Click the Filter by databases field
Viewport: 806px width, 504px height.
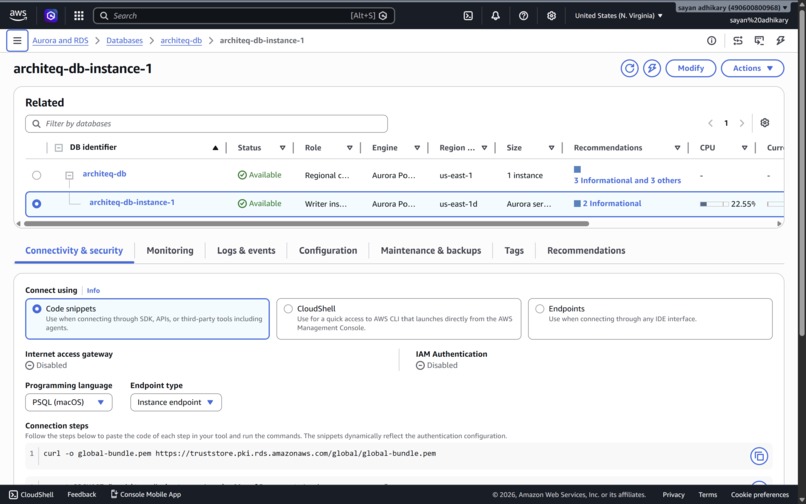pos(206,124)
